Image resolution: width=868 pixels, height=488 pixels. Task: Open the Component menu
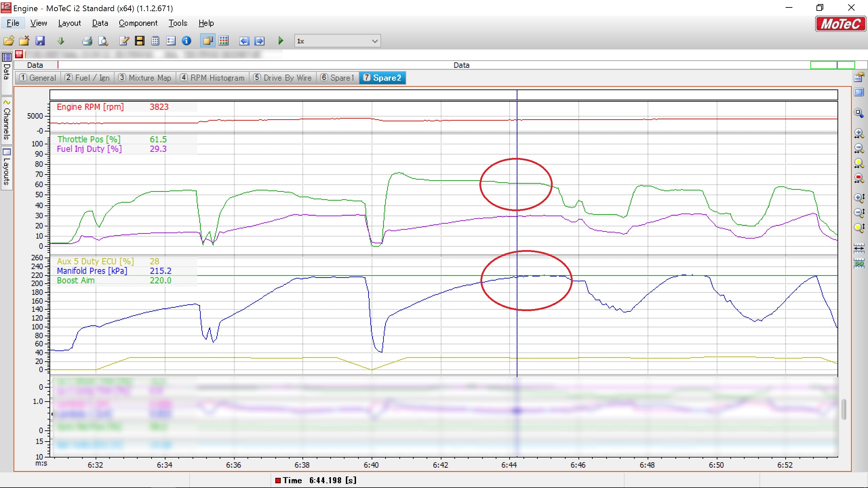click(x=138, y=23)
